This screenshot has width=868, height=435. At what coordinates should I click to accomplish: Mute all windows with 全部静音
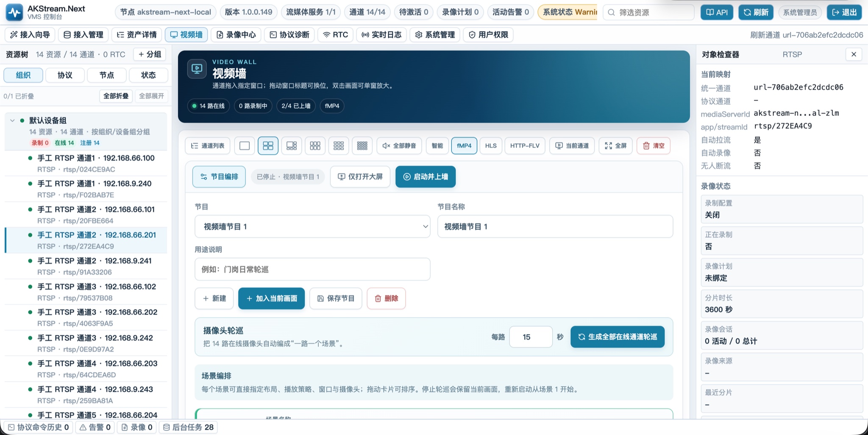(399, 146)
